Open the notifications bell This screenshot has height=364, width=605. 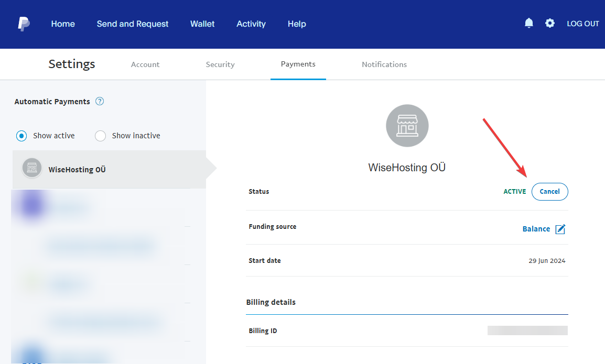(x=528, y=23)
